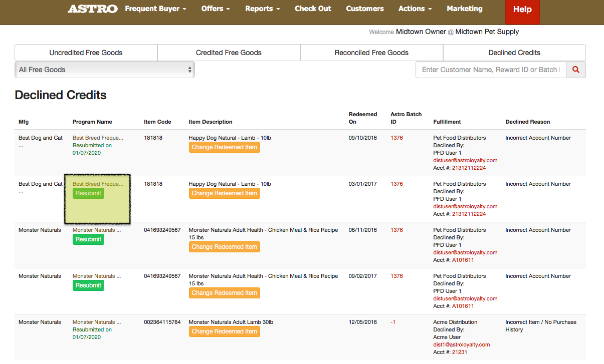Click account number 21231 in Acme row
The height and width of the screenshot is (364, 604).
click(x=460, y=352)
